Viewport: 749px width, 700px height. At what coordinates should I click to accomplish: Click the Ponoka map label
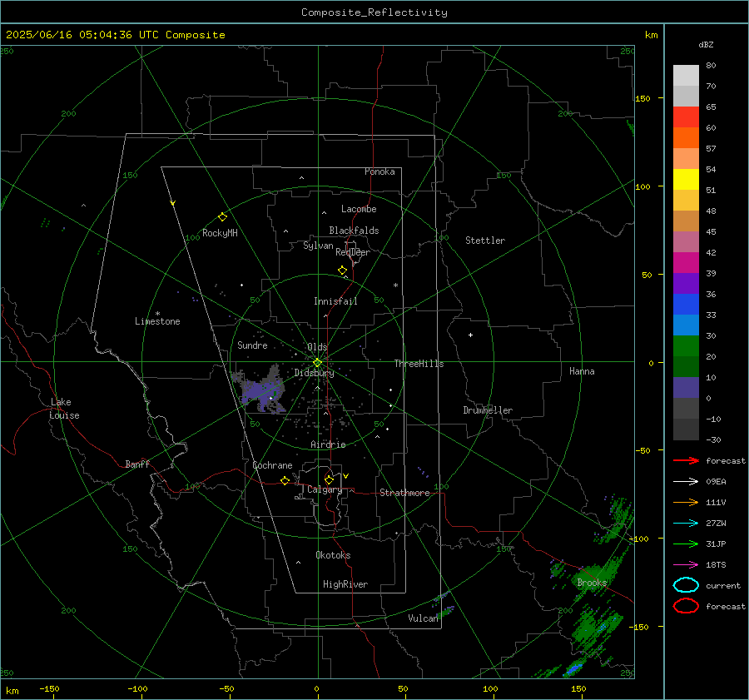pos(379,171)
